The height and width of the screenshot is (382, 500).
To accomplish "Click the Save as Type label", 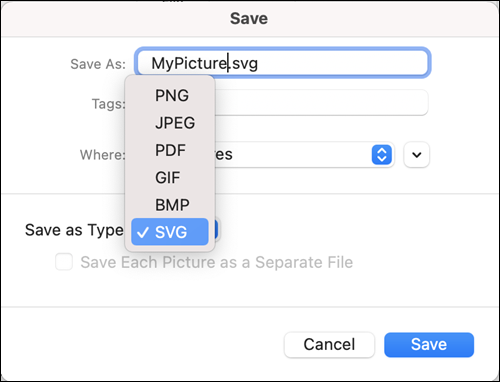I will tap(74, 230).
